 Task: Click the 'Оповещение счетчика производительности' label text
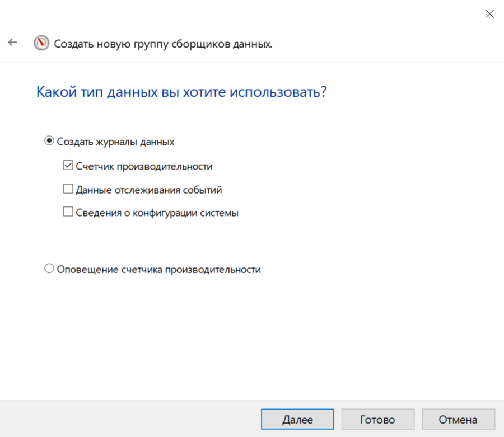click(x=159, y=270)
